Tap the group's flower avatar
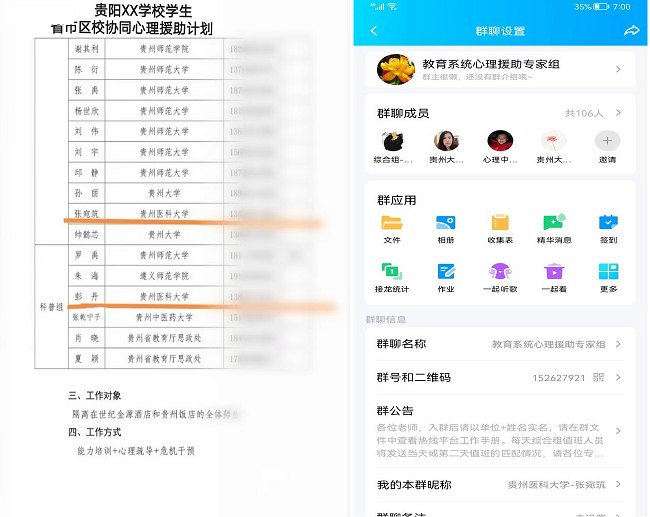Screen dimensions: 650x517 pyautogui.click(x=396, y=70)
